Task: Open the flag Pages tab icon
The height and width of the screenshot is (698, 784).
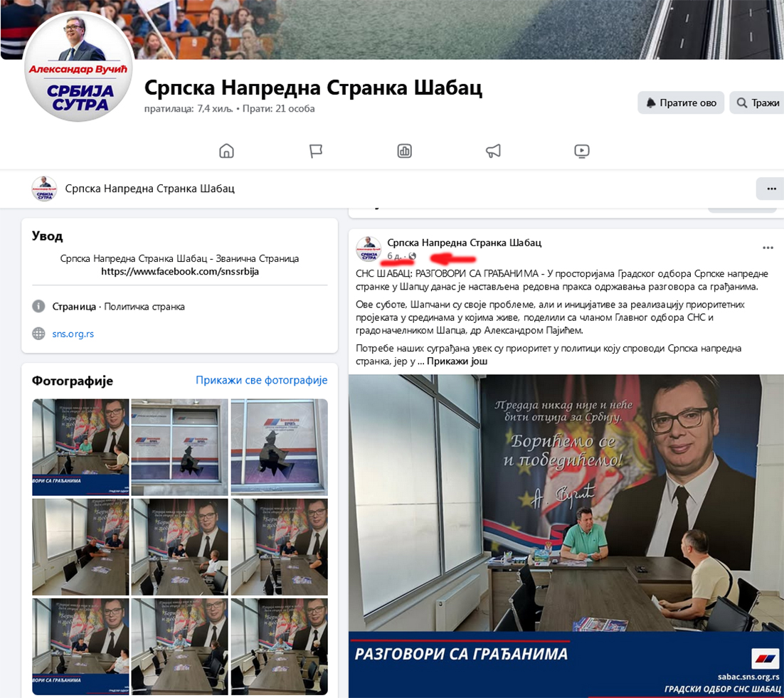Action: 315,151
